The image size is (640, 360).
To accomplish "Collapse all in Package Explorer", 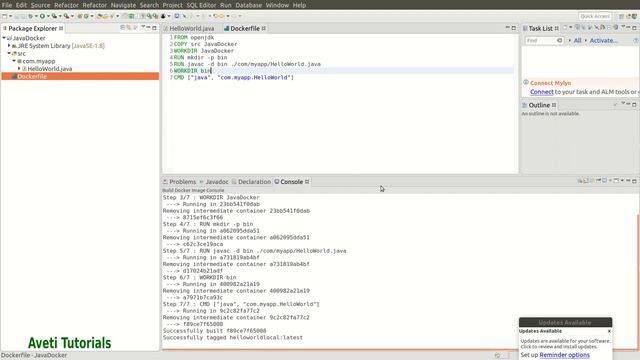I will [x=122, y=28].
